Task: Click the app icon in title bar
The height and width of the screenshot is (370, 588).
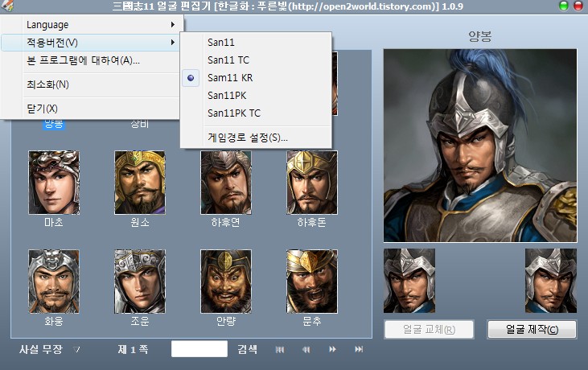Action: point(7,6)
